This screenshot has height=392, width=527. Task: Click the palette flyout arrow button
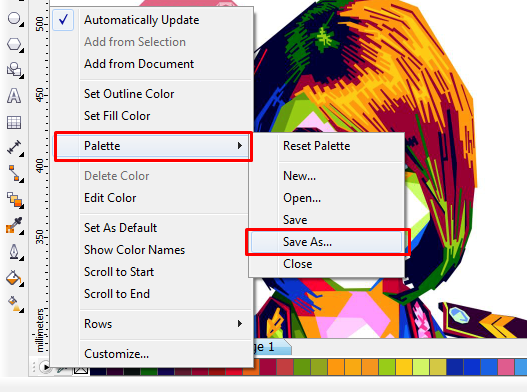click(x=45, y=367)
